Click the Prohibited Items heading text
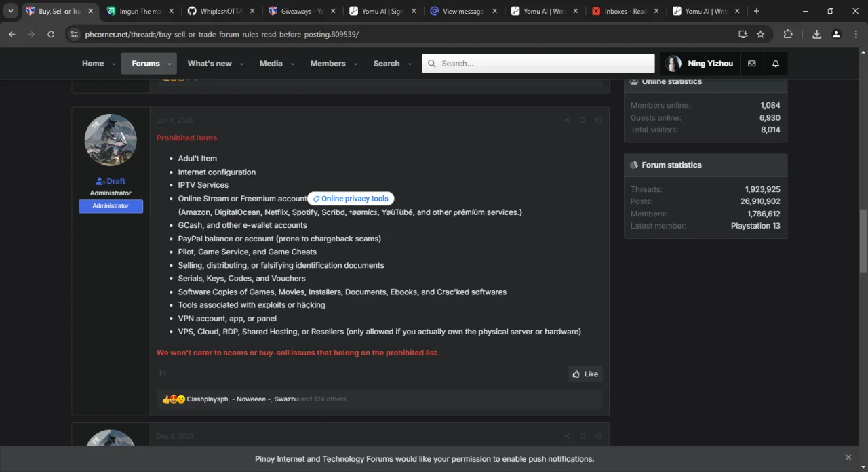Viewport: 868px width, 472px height. (186, 138)
